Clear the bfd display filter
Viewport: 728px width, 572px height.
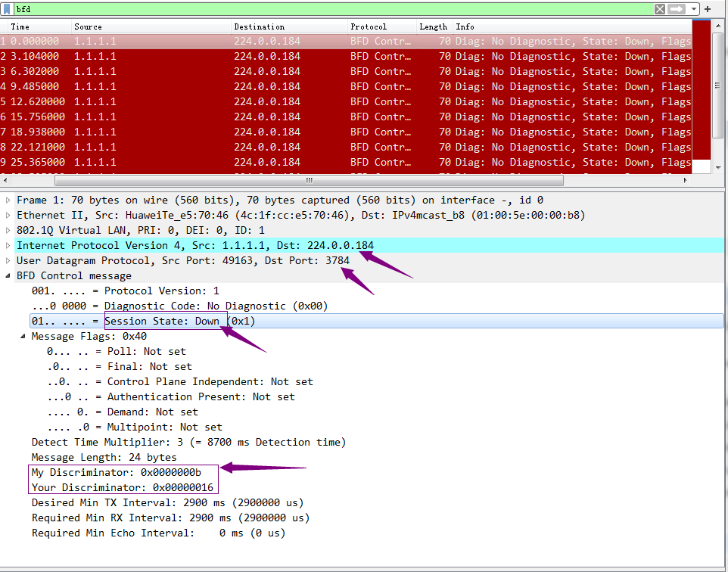pos(660,9)
